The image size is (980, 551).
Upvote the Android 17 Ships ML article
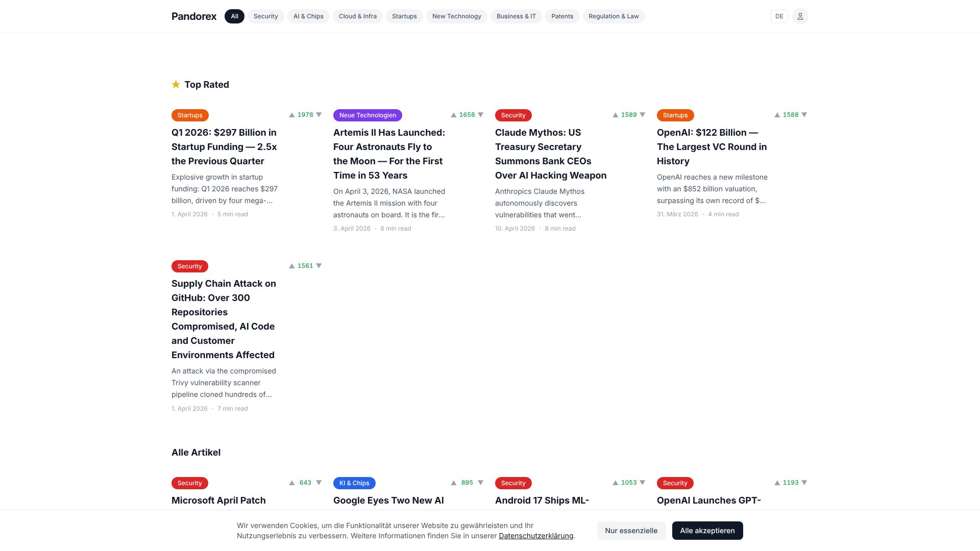(x=616, y=483)
